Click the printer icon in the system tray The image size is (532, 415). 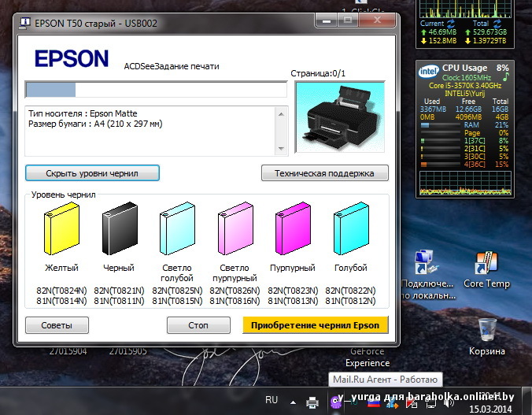(x=312, y=402)
